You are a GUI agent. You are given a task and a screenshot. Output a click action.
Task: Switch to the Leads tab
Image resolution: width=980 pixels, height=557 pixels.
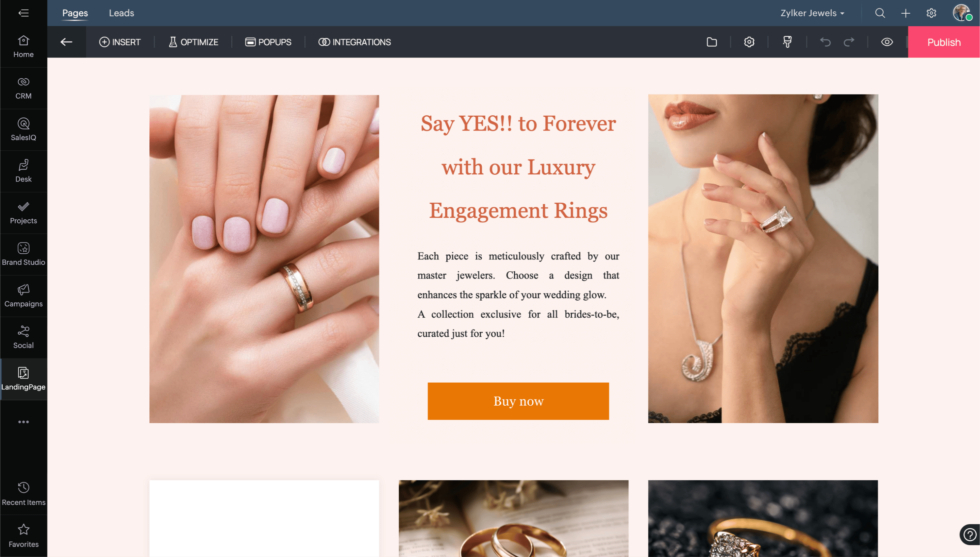pos(121,13)
